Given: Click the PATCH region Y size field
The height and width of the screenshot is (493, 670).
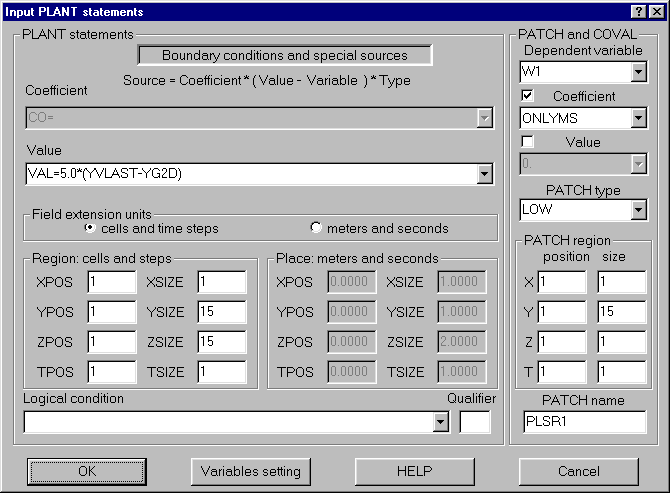Looking at the screenshot, I should pyautogui.click(x=622, y=312).
